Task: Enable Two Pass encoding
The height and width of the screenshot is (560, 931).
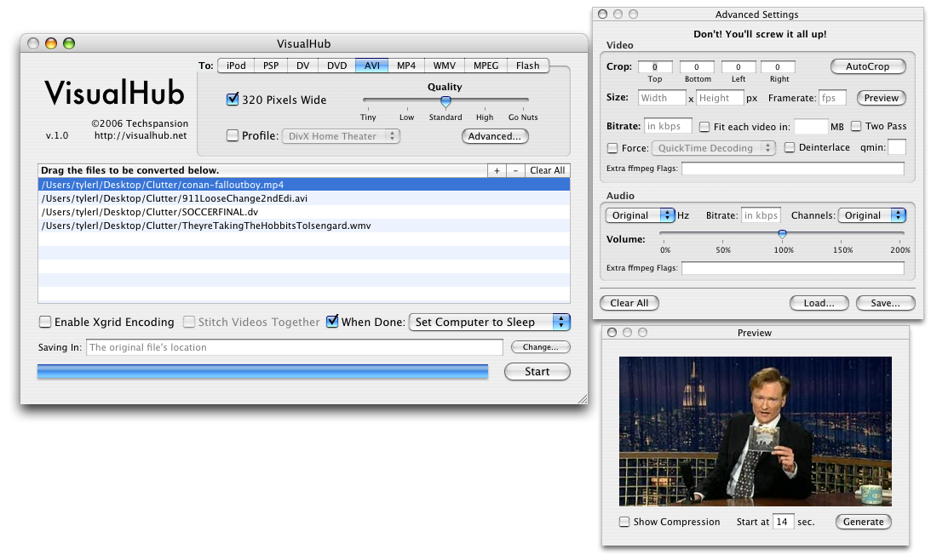Action: tap(856, 126)
